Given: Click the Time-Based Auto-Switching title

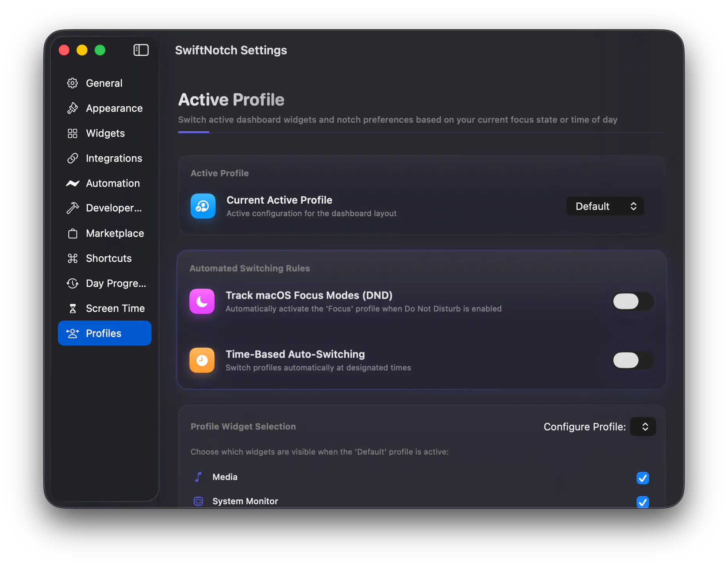Looking at the screenshot, I should (295, 354).
